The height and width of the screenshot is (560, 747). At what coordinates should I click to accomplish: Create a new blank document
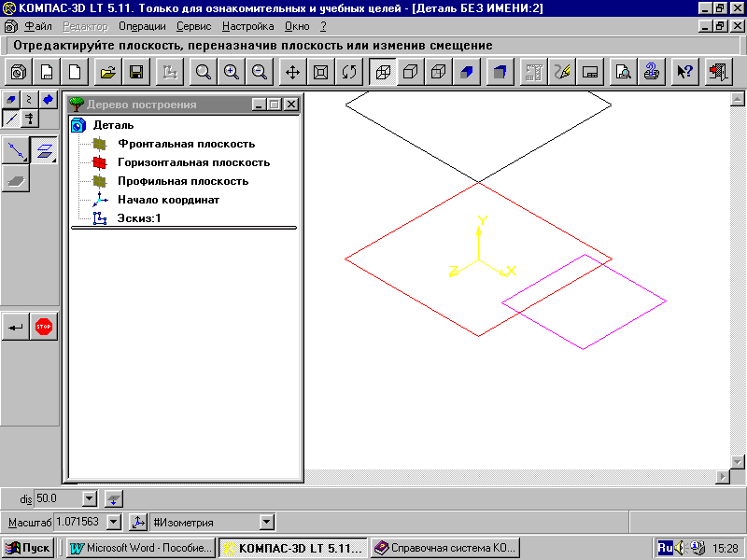click(75, 72)
